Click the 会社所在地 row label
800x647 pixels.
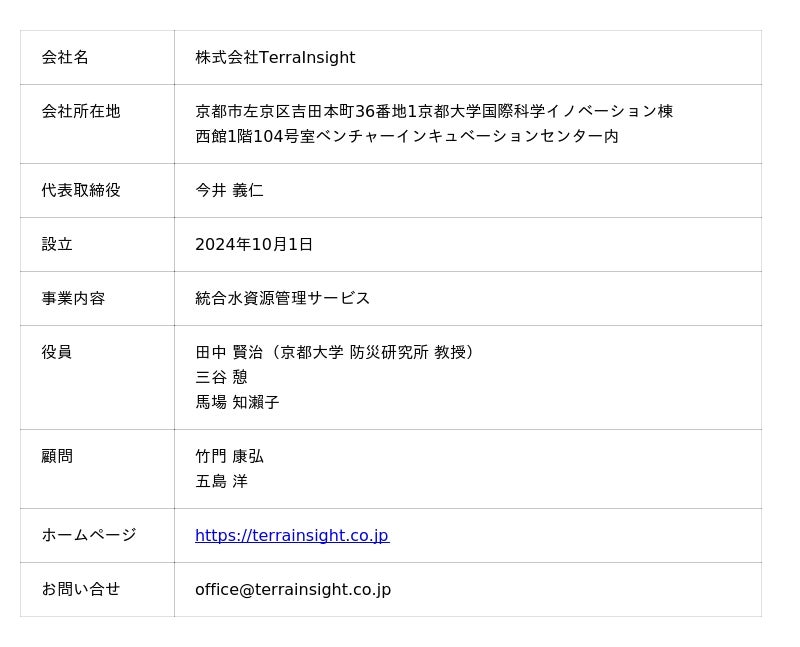(80, 111)
